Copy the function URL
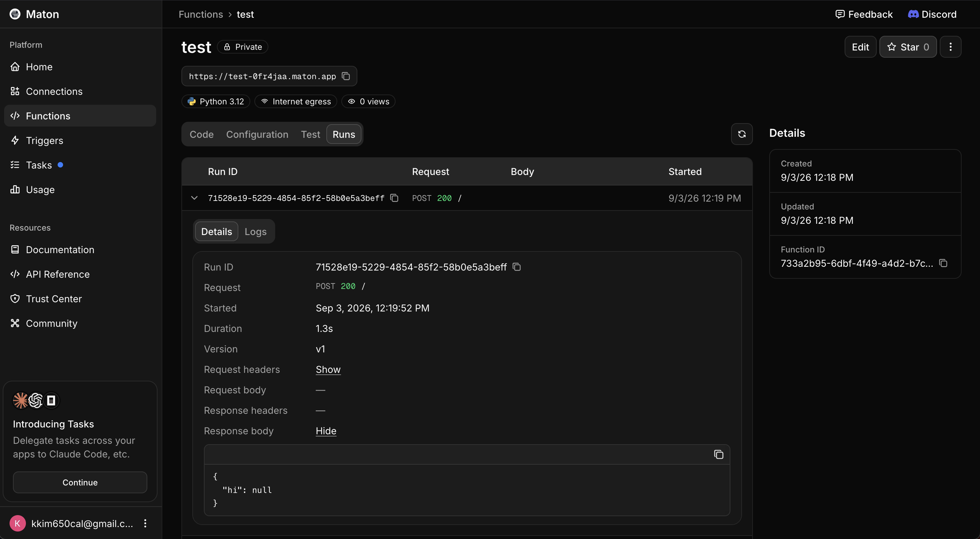Screen dimensions: 980x539 click(x=346, y=76)
